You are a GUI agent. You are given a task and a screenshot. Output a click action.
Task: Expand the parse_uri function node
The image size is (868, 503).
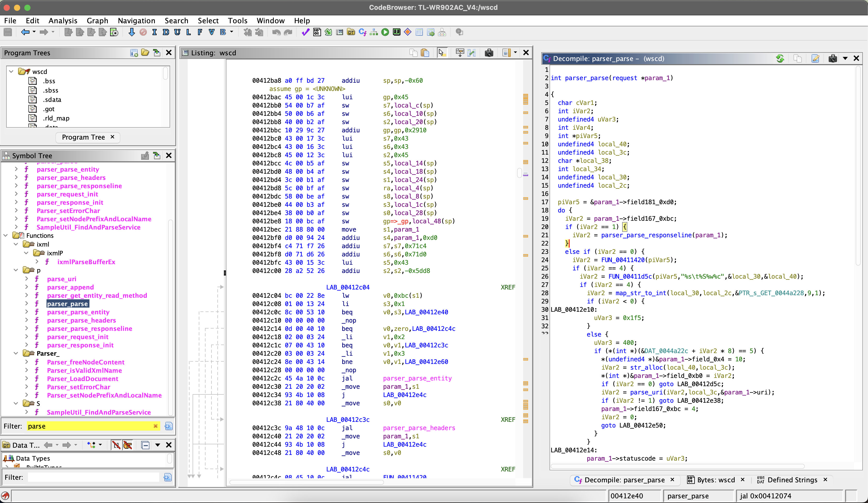coord(27,279)
